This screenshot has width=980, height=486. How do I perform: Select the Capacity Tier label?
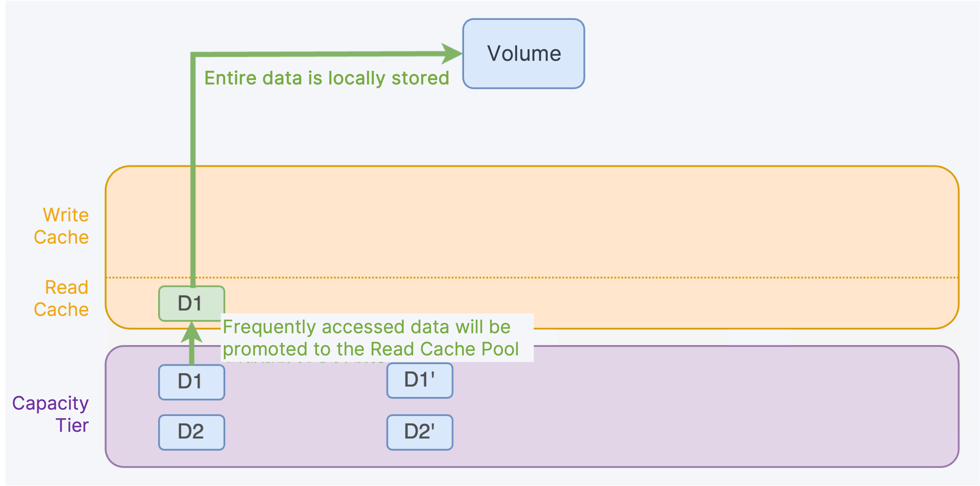(51, 414)
